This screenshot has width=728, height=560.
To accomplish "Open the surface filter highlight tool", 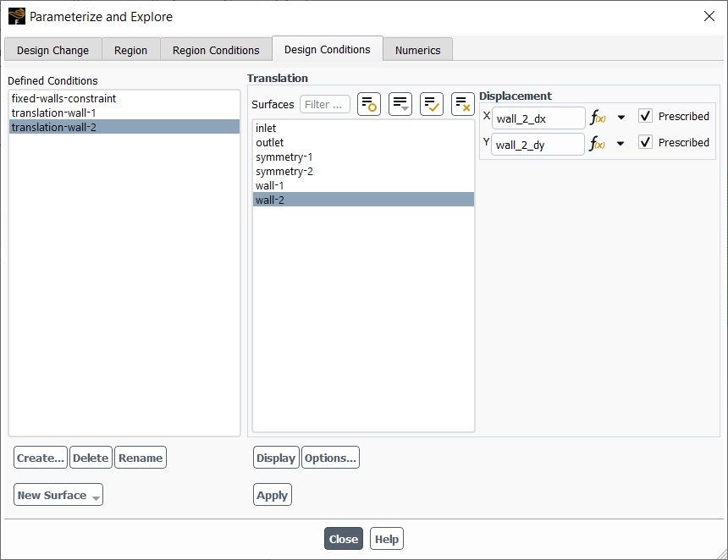I will tap(368, 103).
